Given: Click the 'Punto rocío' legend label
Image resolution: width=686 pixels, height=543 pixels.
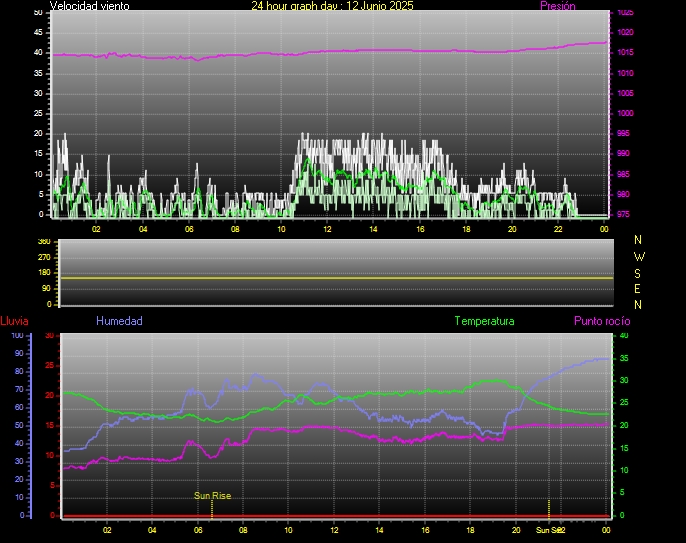Looking at the screenshot, I should click(602, 321).
